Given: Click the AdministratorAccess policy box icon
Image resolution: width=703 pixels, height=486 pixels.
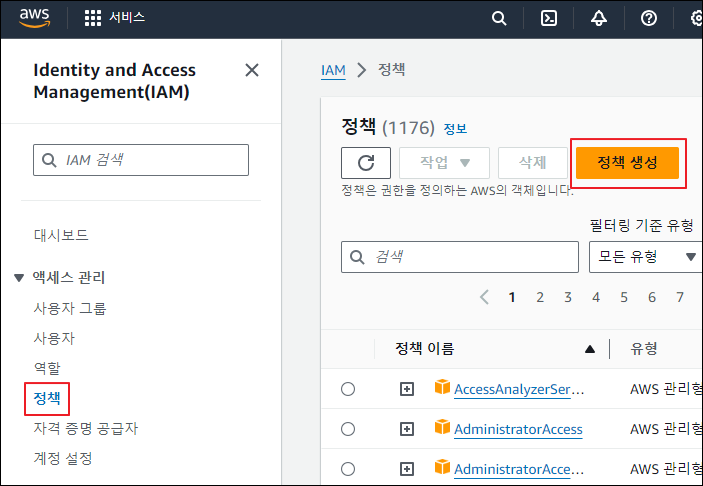Looking at the screenshot, I should [x=442, y=427].
